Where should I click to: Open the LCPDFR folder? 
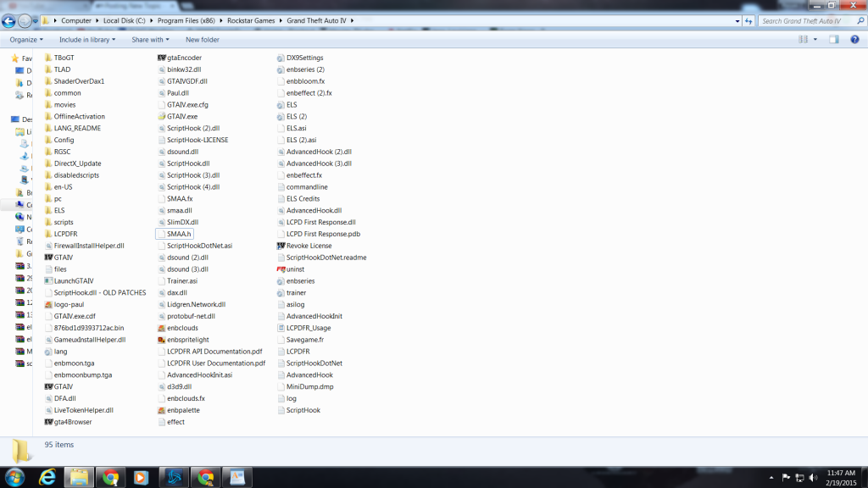[64, 234]
